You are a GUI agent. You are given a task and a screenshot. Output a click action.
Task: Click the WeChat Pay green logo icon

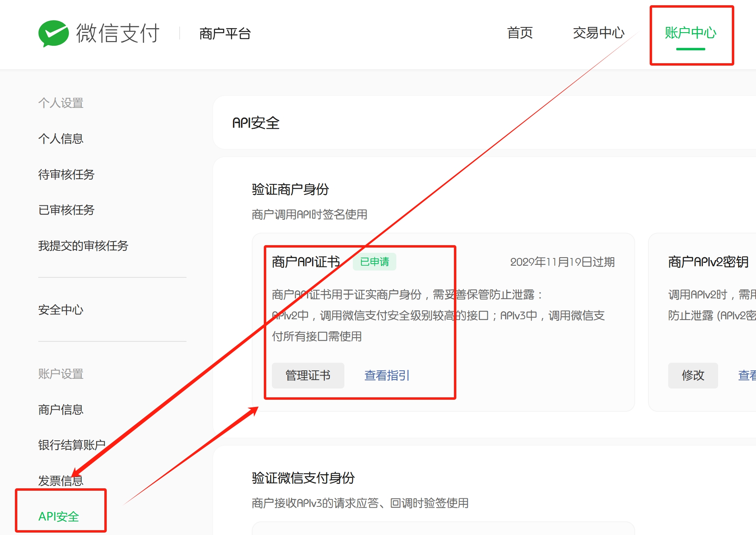[54, 33]
